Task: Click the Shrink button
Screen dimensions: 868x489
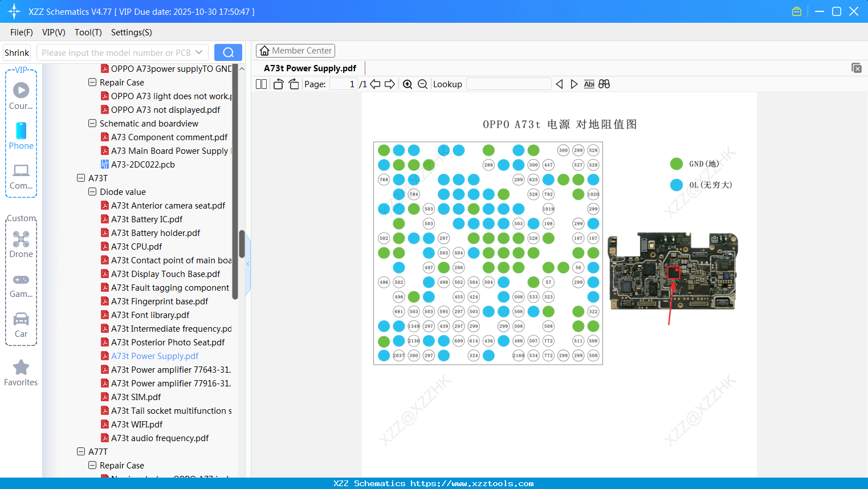Action: 17,52
